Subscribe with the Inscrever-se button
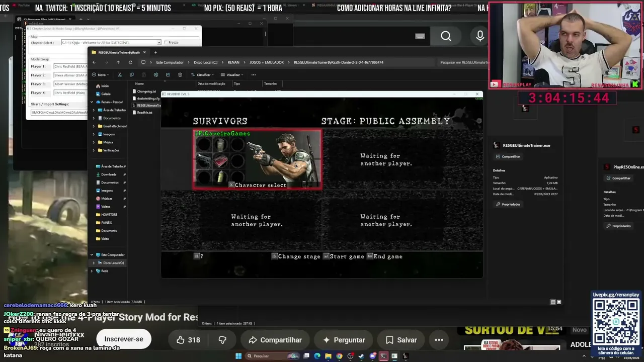 tap(124, 339)
